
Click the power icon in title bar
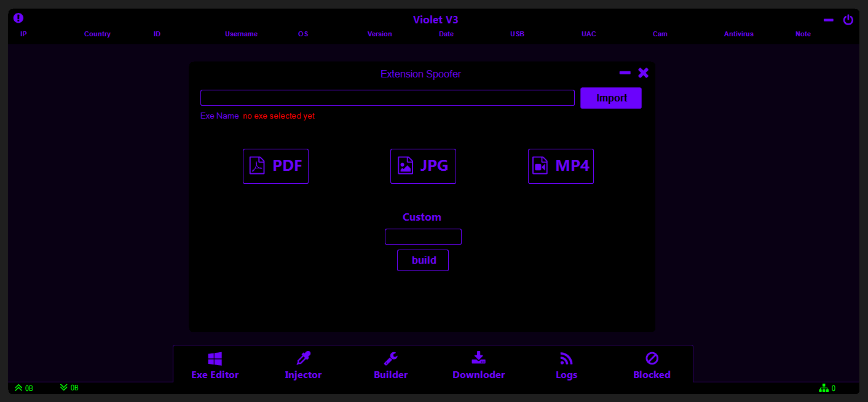[x=848, y=20]
